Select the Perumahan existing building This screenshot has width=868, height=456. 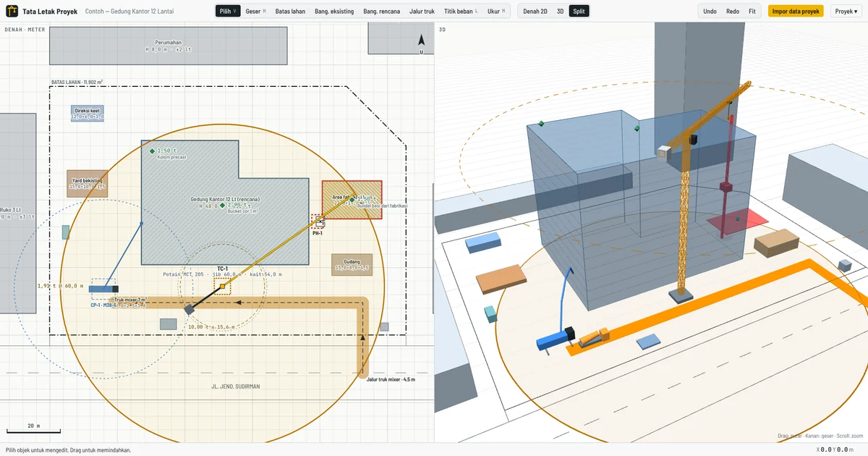tap(168, 46)
